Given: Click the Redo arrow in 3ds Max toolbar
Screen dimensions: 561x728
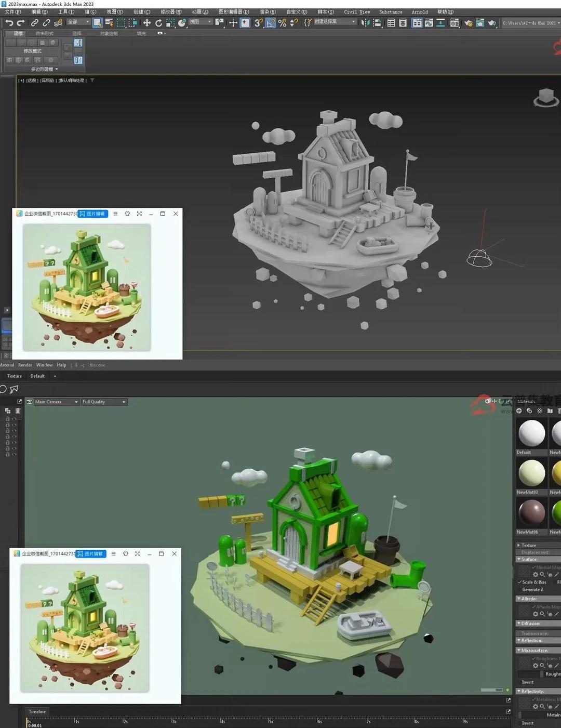Looking at the screenshot, I should pyautogui.click(x=21, y=23).
